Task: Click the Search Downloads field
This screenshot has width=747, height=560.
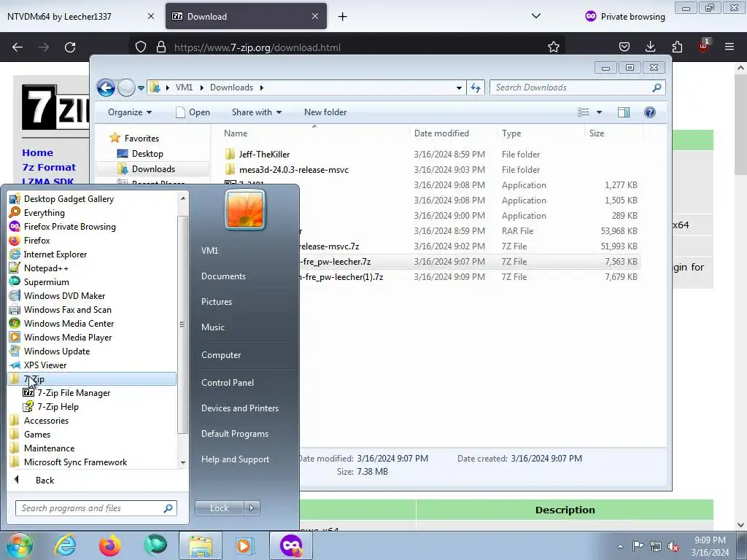Action: click(577, 87)
